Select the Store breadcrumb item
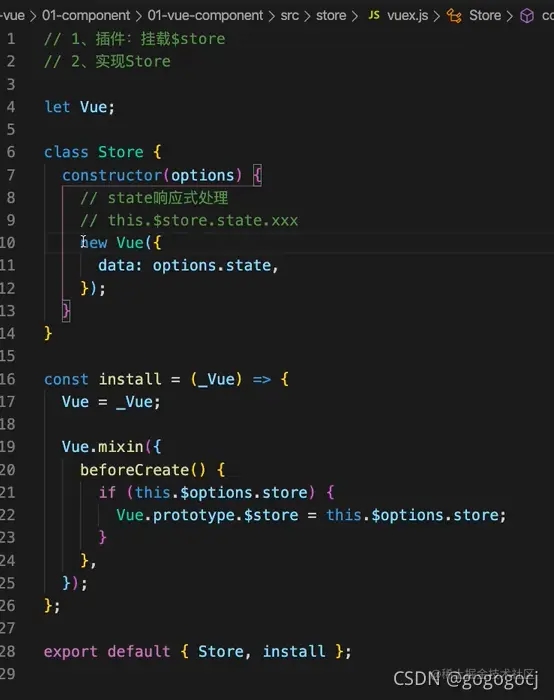Image resolution: width=554 pixels, height=700 pixels. coord(485,16)
